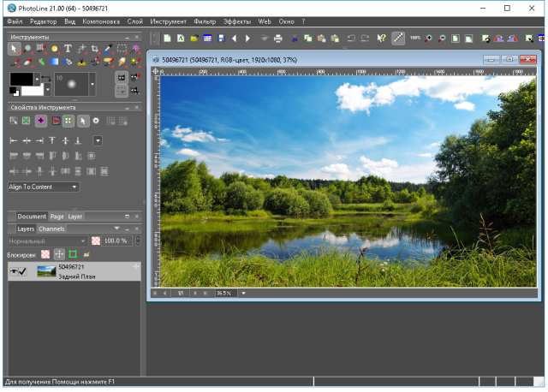Screen dimensions: 548x392
Task: Open the Фильтр menu
Action: (x=205, y=20)
